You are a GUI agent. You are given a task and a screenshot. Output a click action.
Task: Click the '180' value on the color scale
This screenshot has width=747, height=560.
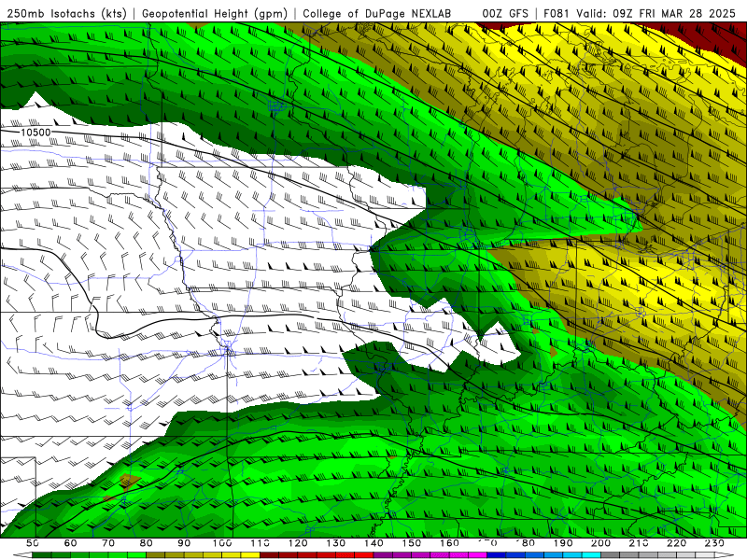pyautogui.click(x=526, y=543)
